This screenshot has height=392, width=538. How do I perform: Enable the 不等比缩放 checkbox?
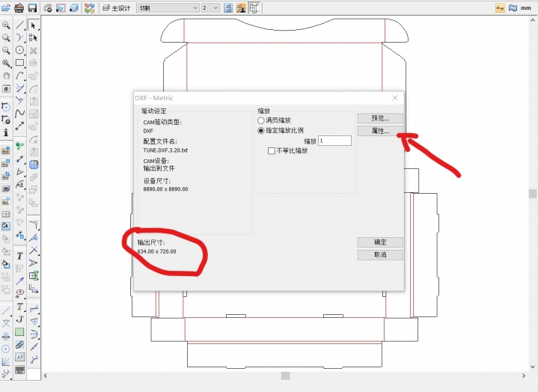272,150
